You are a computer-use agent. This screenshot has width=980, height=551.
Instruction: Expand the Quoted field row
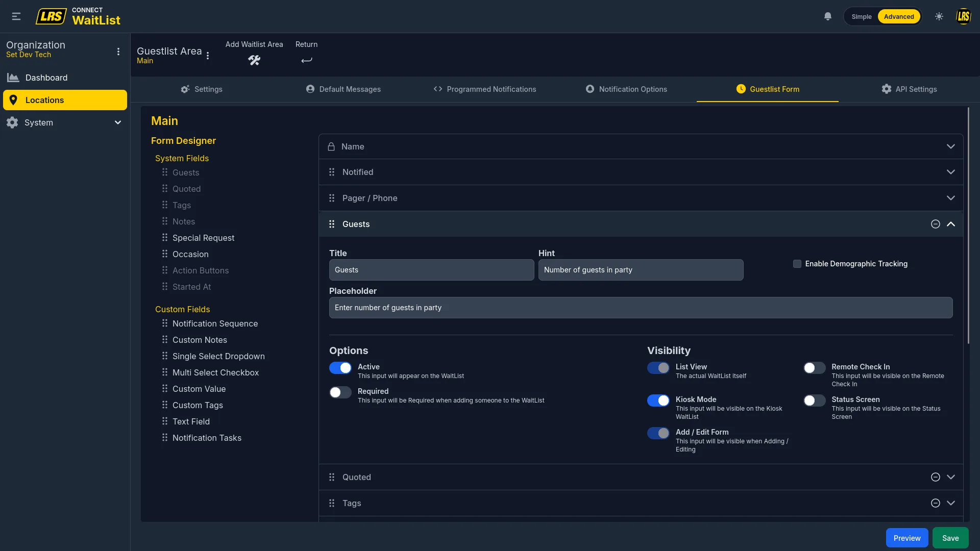[951, 477]
